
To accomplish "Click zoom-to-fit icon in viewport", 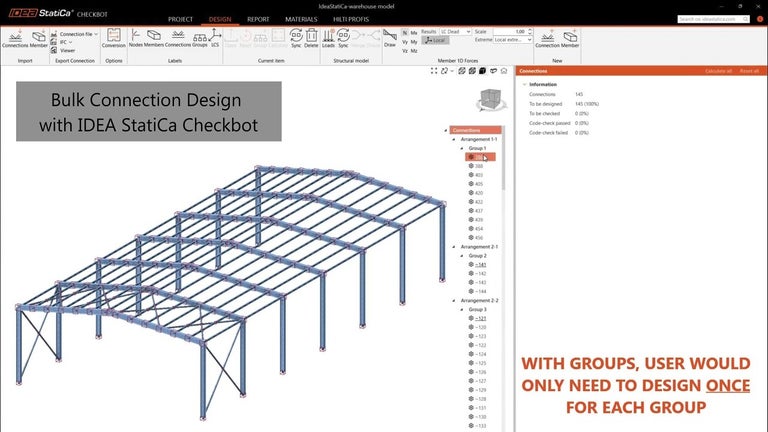I will (x=434, y=71).
